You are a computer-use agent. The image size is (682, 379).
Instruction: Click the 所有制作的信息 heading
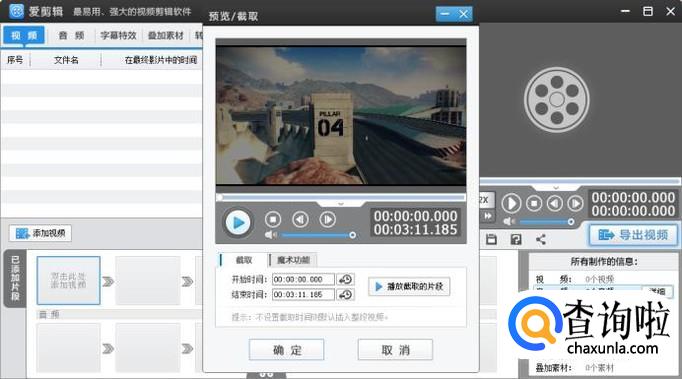pyautogui.click(x=604, y=262)
